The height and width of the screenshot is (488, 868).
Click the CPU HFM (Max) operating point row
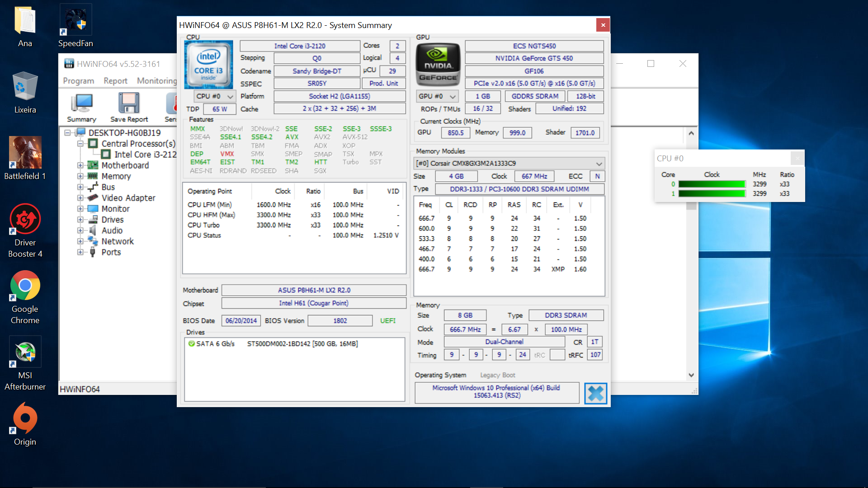294,215
